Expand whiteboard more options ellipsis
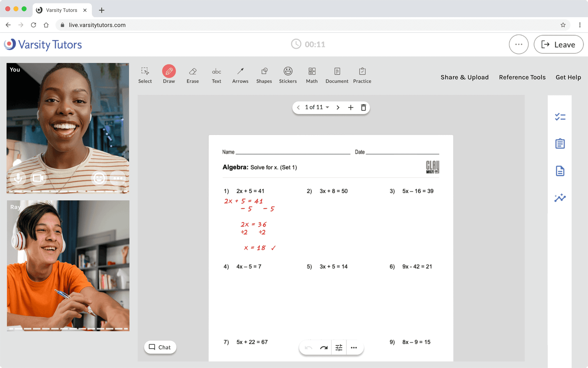588x368 pixels. coord(354,347)
